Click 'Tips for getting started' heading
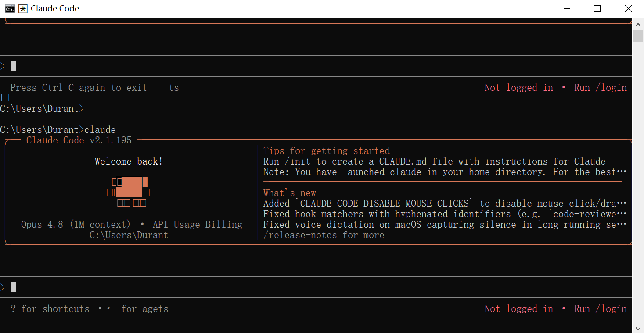Viewport: 644px width, 333px height. 327,151
